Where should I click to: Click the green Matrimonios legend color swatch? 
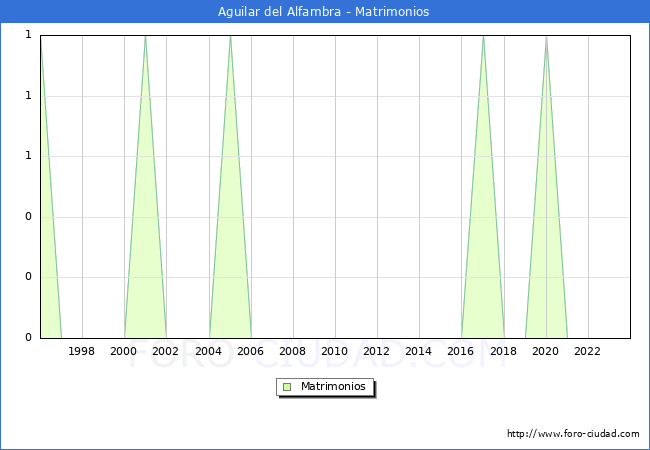(x=287, y=386)
